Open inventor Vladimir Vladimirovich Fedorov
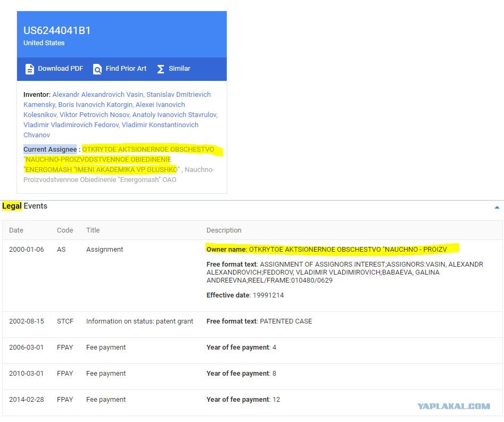The height and width of the screenshot is (422, 504). (71, 125)
